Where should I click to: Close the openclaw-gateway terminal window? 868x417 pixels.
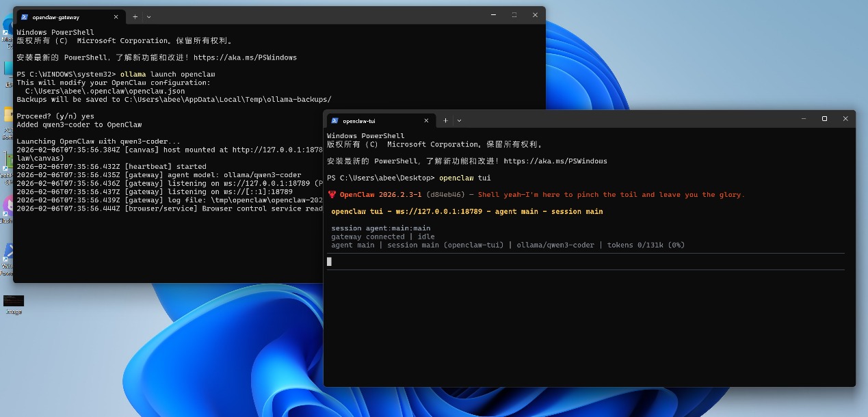click(536, 14)
